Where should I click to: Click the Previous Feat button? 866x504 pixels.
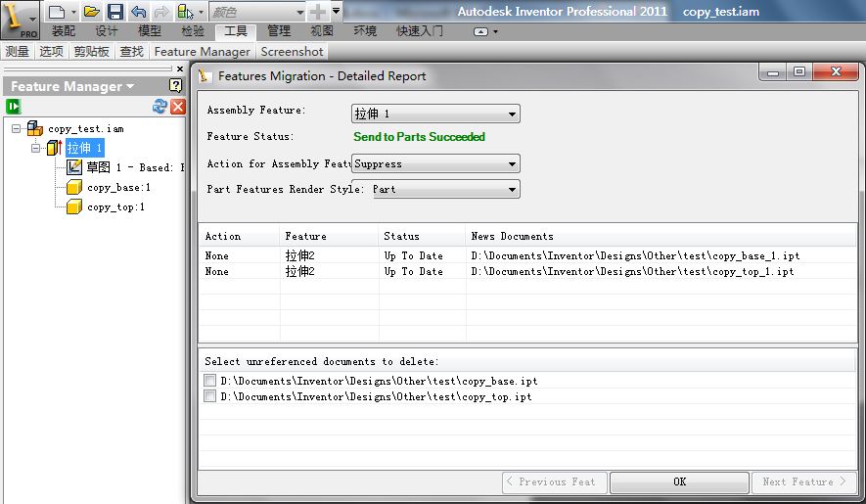(555, 481)
